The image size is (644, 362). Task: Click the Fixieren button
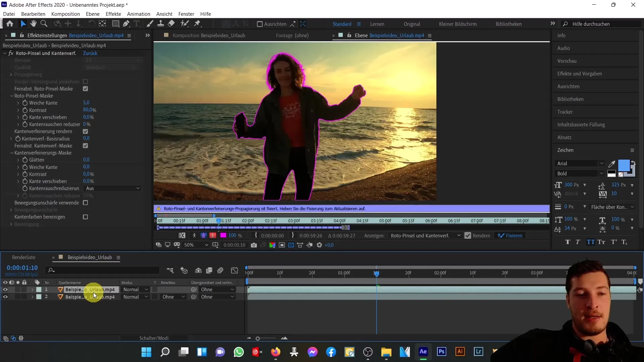point(510,236)
